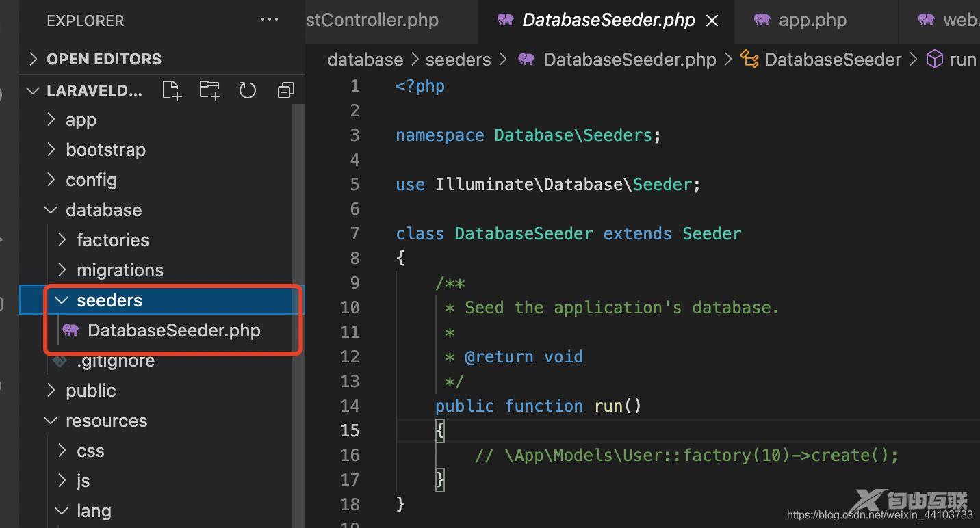Click the Explorer vertical scrollbar
This screenshot has height=528, width=980.
[x=298, y=315]
